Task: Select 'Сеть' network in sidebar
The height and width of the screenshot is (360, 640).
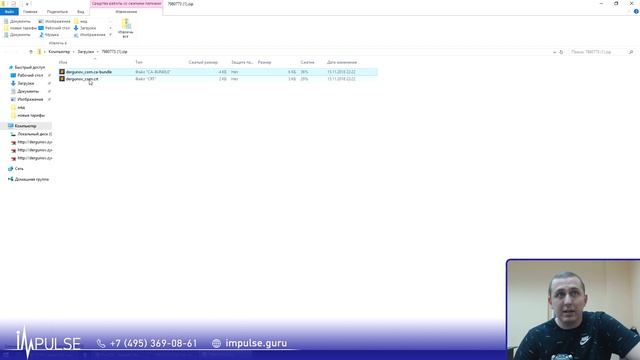Action: [19, 169]
